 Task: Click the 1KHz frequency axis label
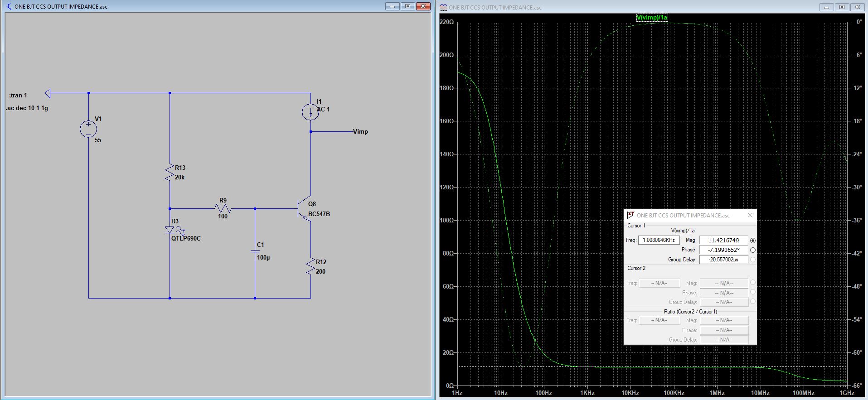click(587, 393)
